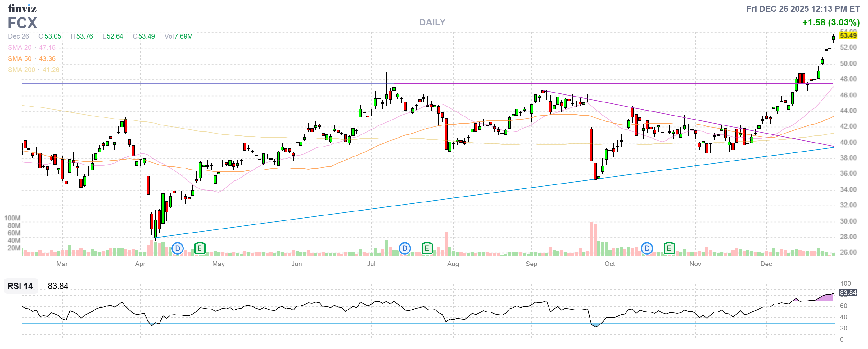The width and height of the screenshot is (868, 349).
Task: Click the yellow 53.49 last price tag
Action: click(848, 35)
